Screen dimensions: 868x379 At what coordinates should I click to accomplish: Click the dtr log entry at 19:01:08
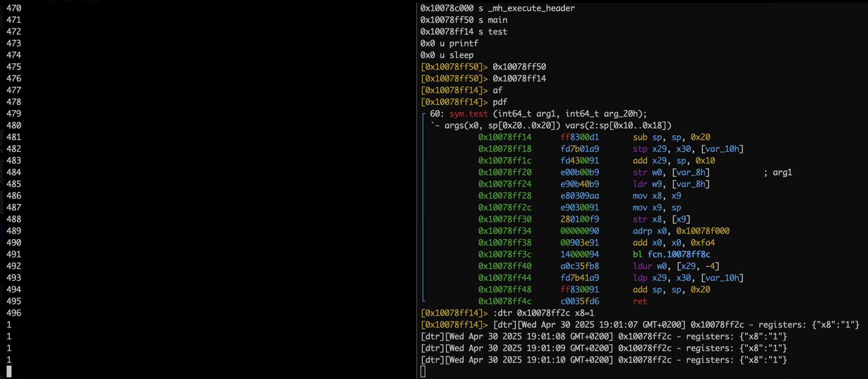coord(604,336)
